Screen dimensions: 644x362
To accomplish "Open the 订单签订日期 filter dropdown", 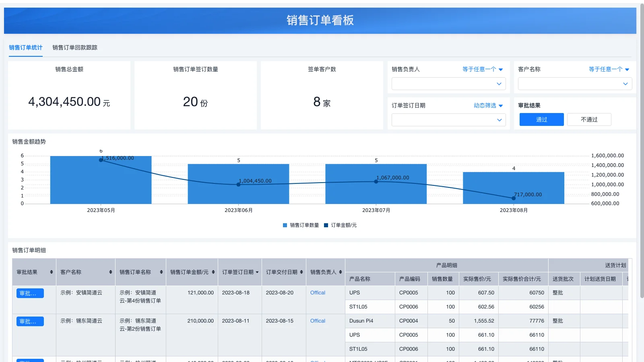I will click(448, 119).
